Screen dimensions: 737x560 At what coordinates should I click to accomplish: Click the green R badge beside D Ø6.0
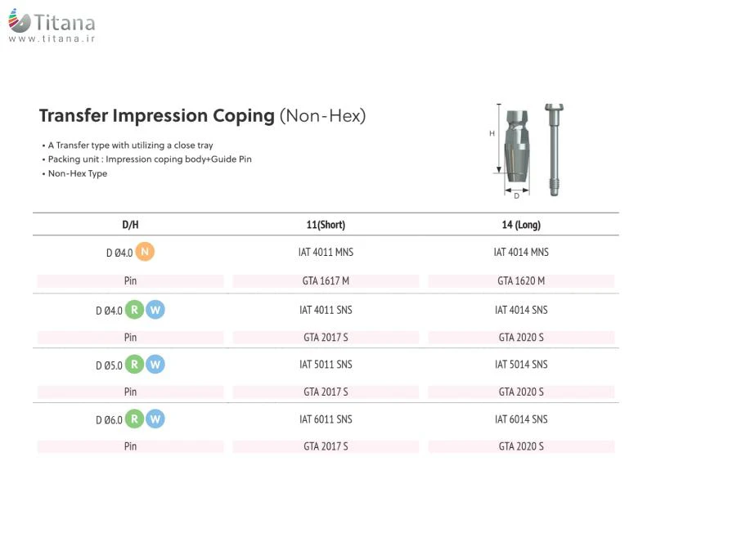click(x=134, y=419)
